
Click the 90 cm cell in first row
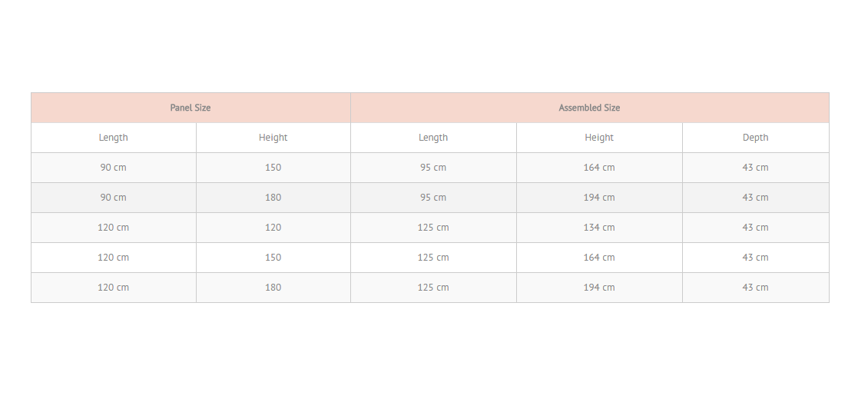click(114, 168)
